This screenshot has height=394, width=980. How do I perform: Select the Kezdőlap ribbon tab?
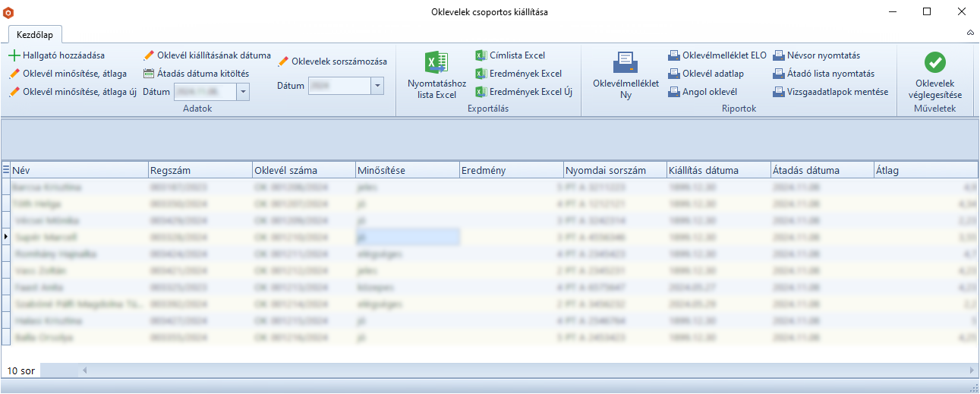35,34
